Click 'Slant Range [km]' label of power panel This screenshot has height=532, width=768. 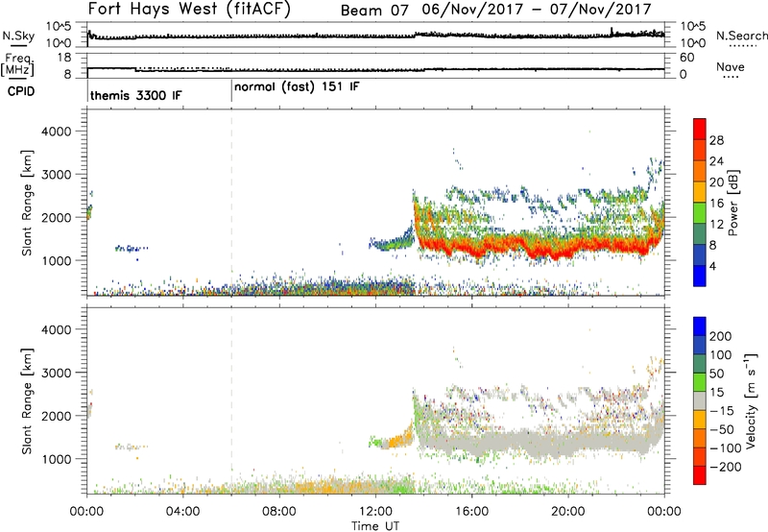(26, 203)
